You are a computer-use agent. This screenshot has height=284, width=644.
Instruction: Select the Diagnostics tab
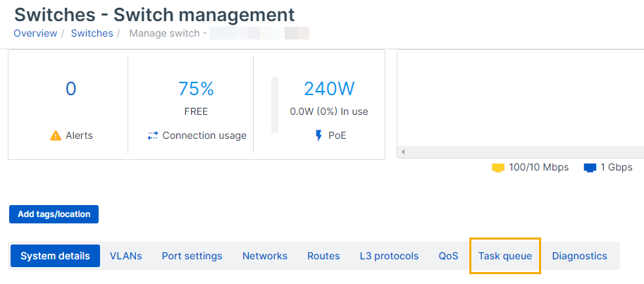(x=579, y=256)
